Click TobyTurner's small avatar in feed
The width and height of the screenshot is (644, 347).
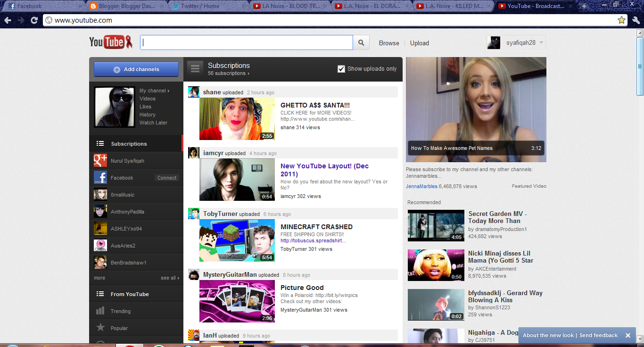click(x=193, y=214)
